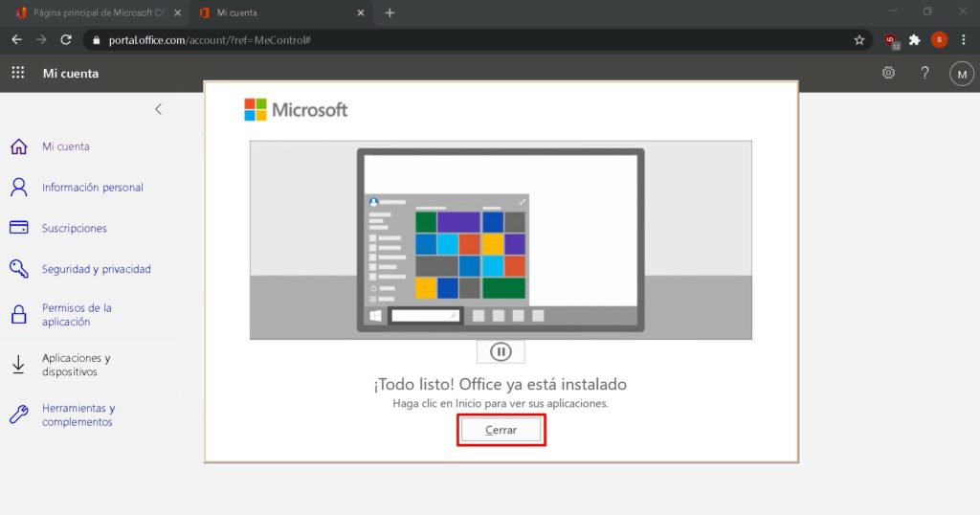Click the Suscripciones card icon
This screenshot has width=980, height=515.
[18, 228]
